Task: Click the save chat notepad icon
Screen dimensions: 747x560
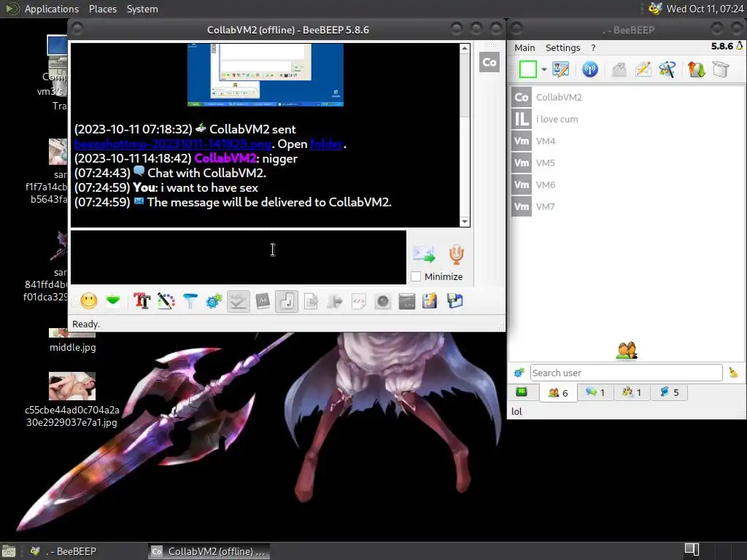Action: 430,301
